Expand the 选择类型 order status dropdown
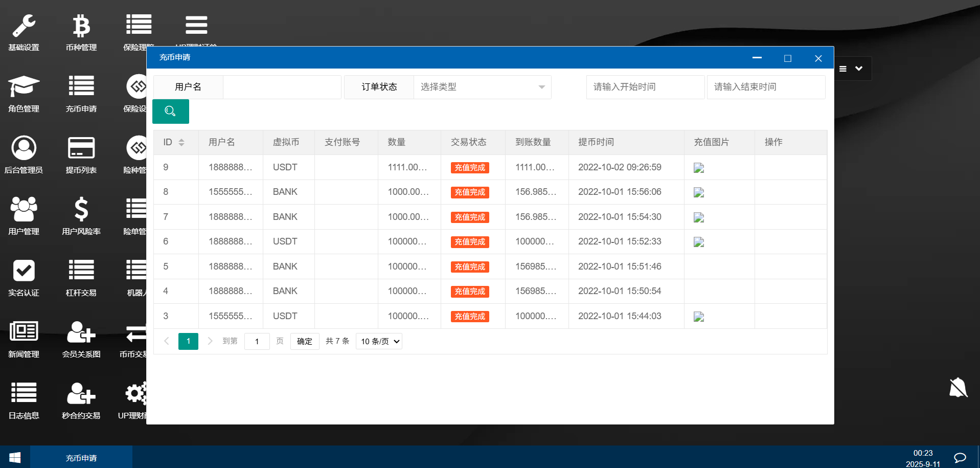The height and width of the screenshot is (468, 980). tap(482, 87)
